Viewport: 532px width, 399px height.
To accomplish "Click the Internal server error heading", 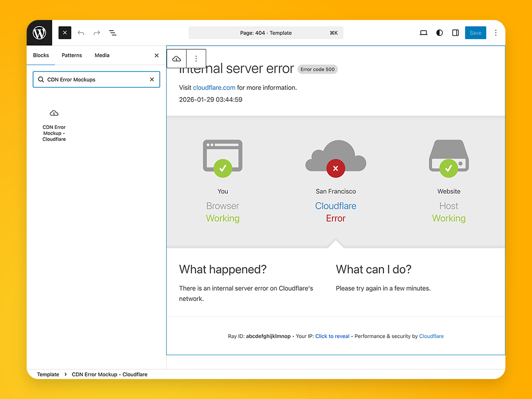I will click(236, 69).
